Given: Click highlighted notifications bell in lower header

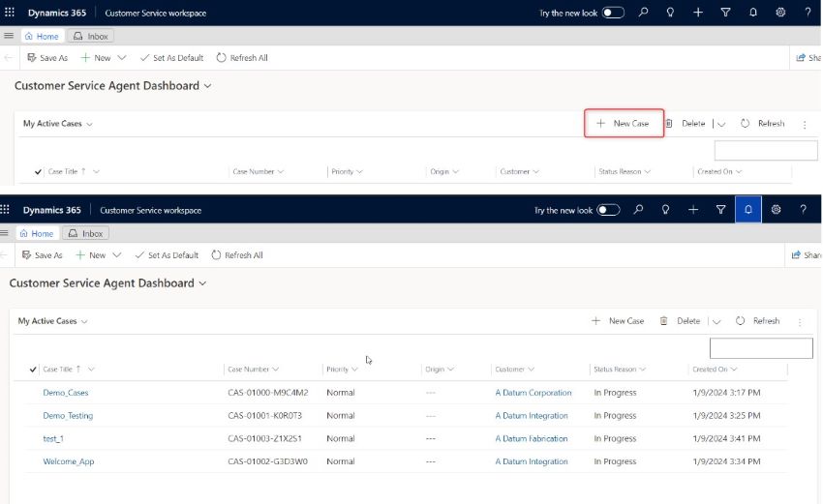Looking at the screenshot, I should 748,210.
